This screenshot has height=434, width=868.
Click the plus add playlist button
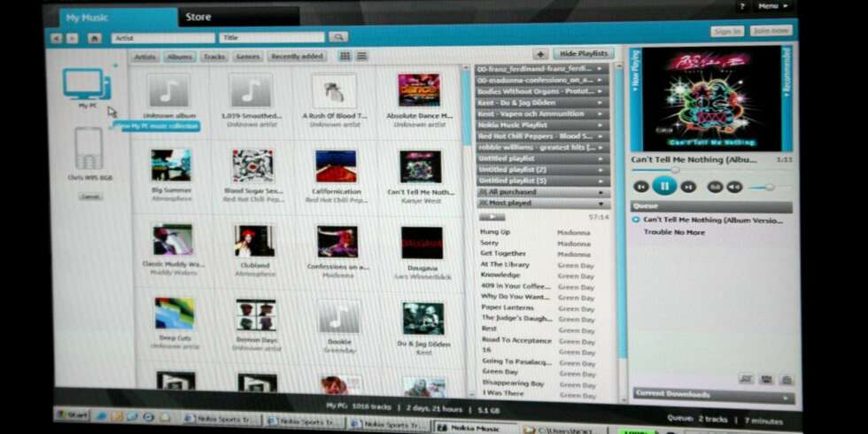click(x=541, y=54)
